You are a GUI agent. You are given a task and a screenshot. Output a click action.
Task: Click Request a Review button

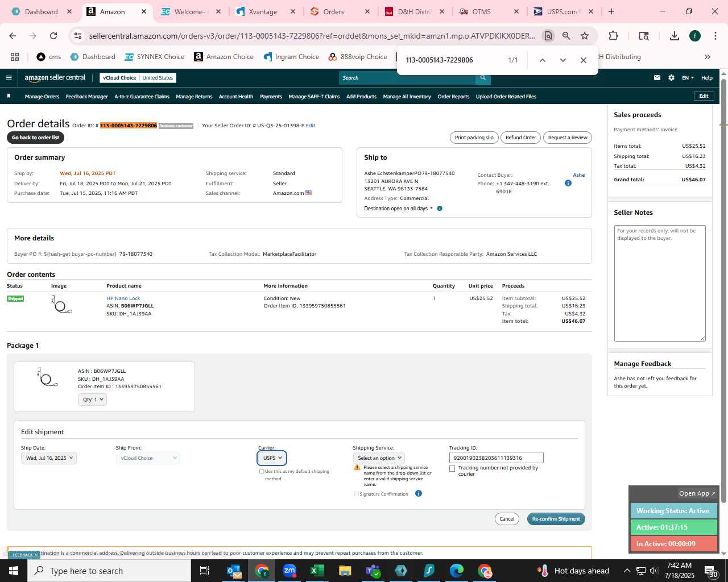(568, 138)
